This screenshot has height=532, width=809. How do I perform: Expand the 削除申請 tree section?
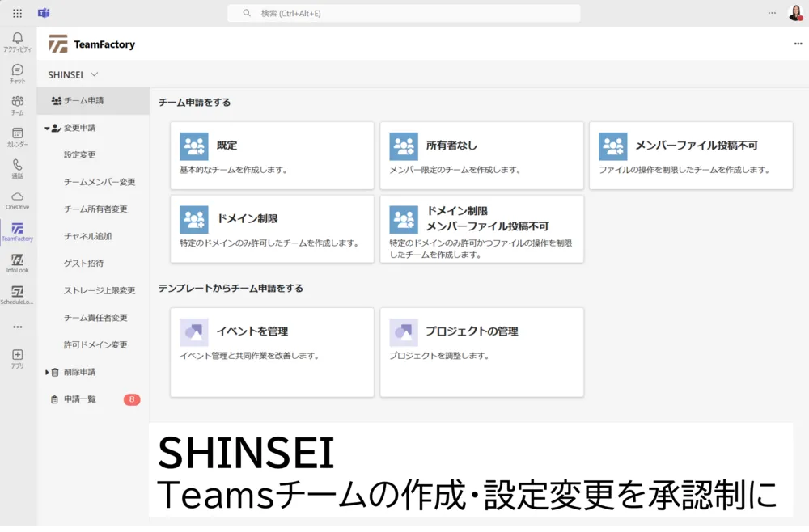(x=47, y=372)
